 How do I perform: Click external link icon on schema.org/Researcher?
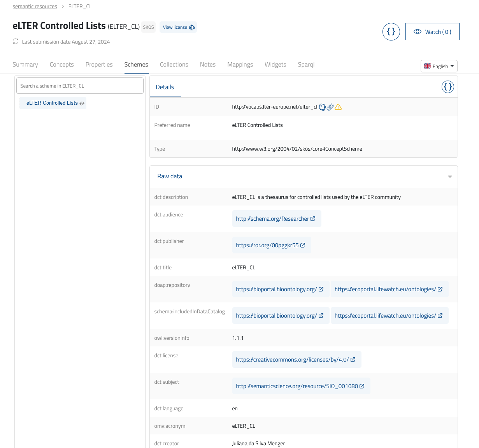[313, 219]
